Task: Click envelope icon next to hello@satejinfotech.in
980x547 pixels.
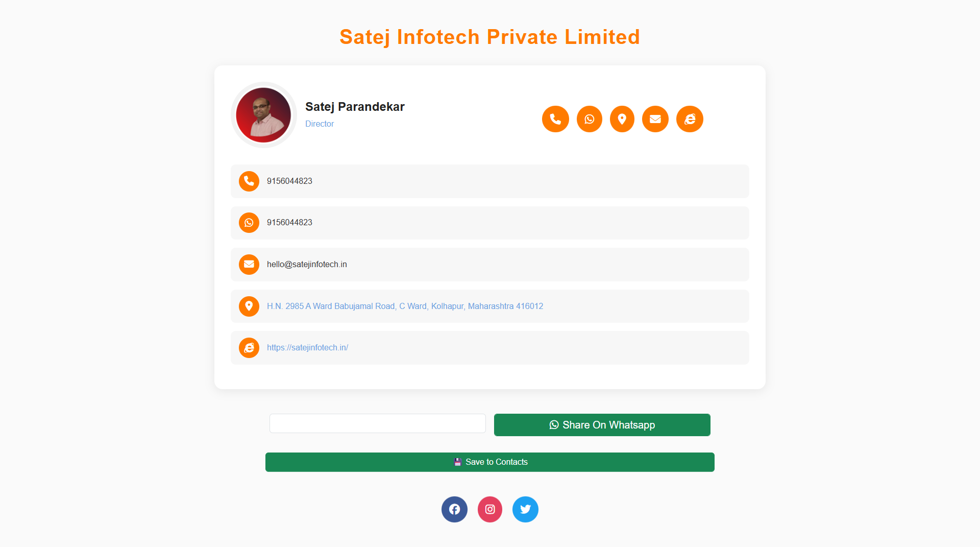Action: click(x=249, y=265)
